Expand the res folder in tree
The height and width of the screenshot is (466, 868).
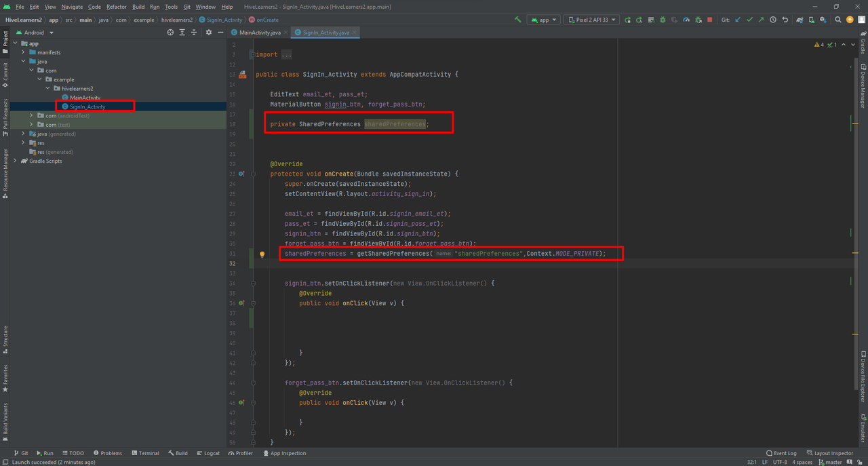24,142
